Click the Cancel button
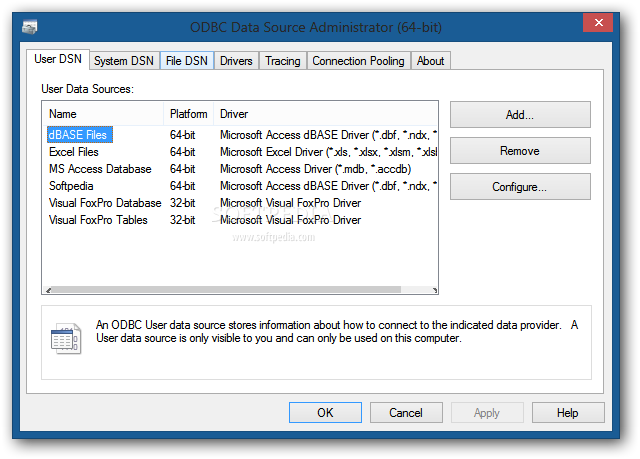Screen dimensions: 640x459 click(406, 412)
